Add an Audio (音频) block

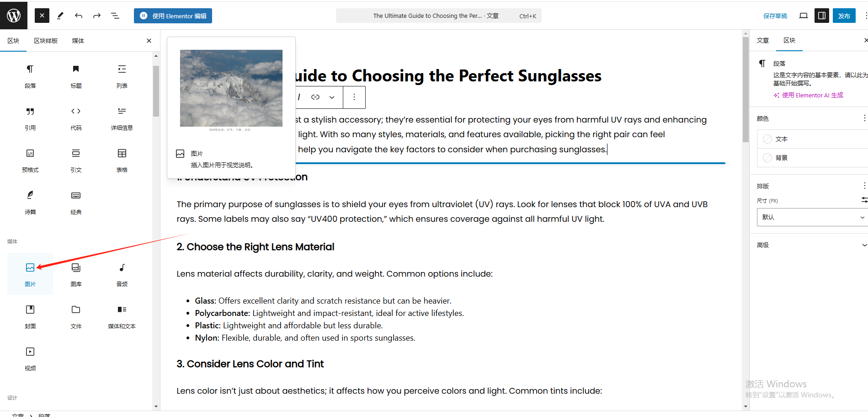122,273
